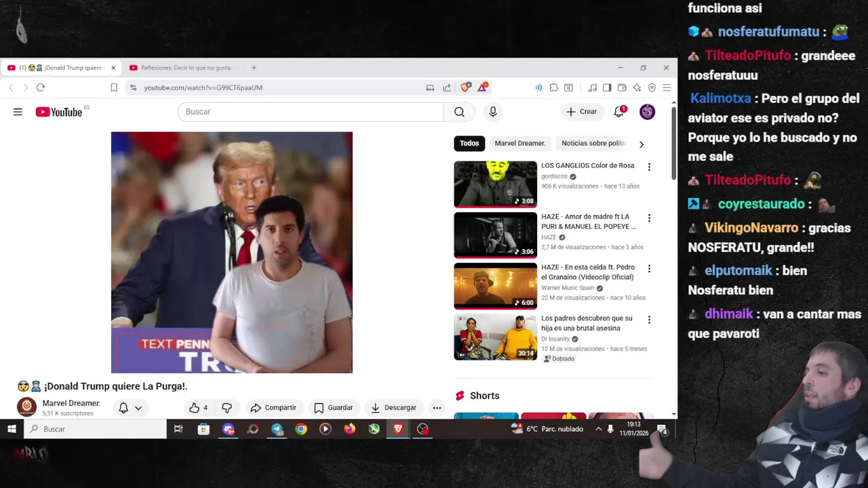
Task: Expand notification options chevron beside bell
Action: pos(138,408)
